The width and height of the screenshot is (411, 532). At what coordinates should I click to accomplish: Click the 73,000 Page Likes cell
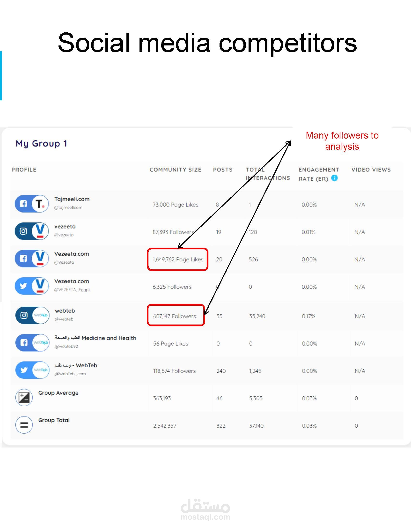point(176,205)
